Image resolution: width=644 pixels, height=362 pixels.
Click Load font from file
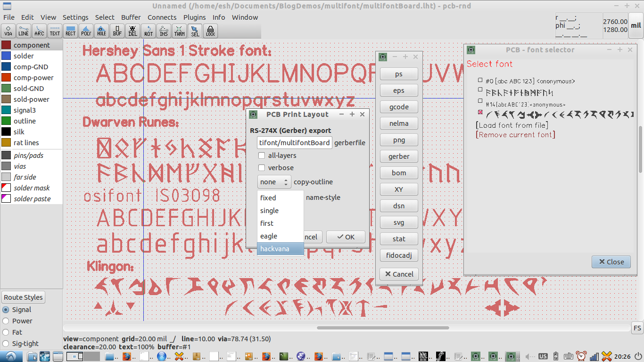(512, 125)
